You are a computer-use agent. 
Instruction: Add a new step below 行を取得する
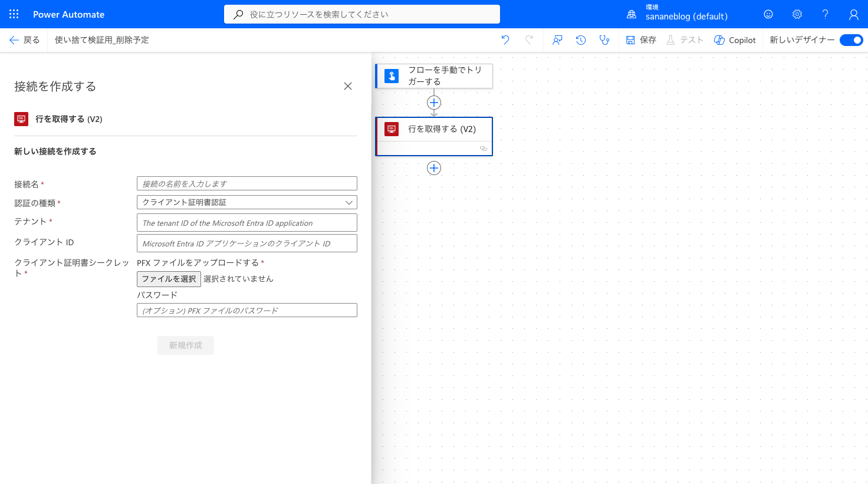[434, 168]
